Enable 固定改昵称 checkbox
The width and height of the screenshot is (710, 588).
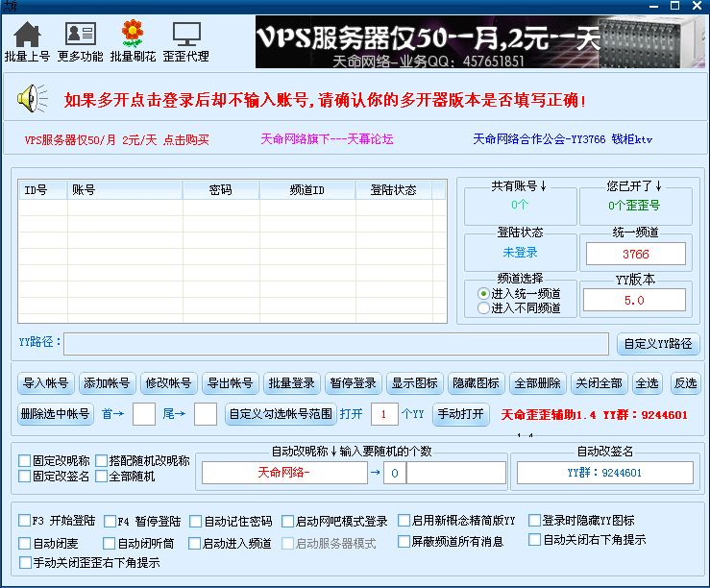click(x=24, y=461)
